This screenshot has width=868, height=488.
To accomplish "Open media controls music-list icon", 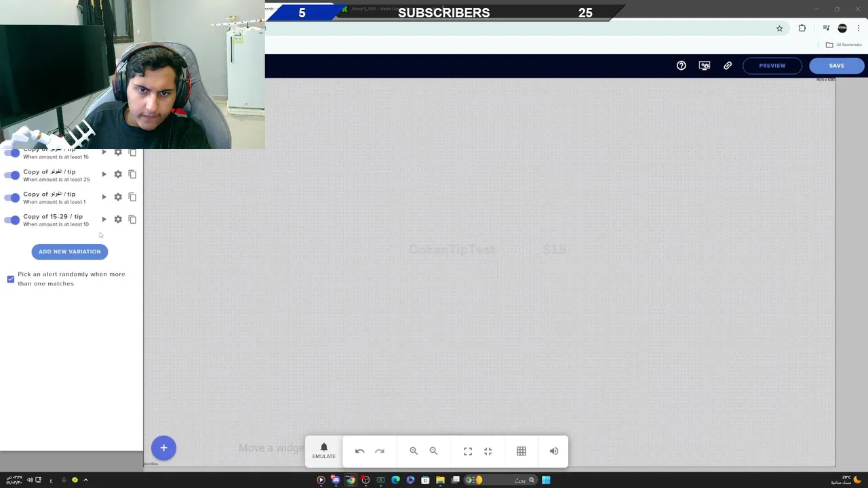I will tap(826, 28).
